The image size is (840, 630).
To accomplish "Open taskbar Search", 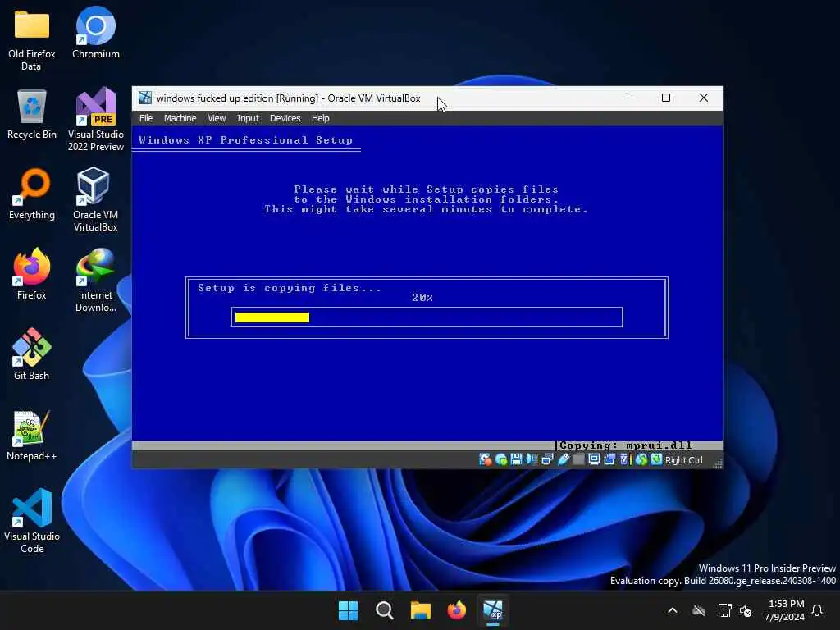I will [x=385, y=610].
